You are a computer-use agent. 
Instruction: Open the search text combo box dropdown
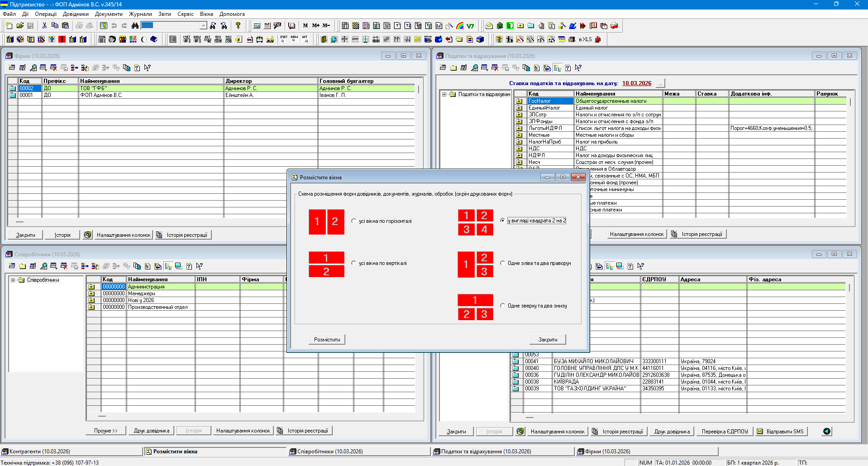[x=203, y=26]
